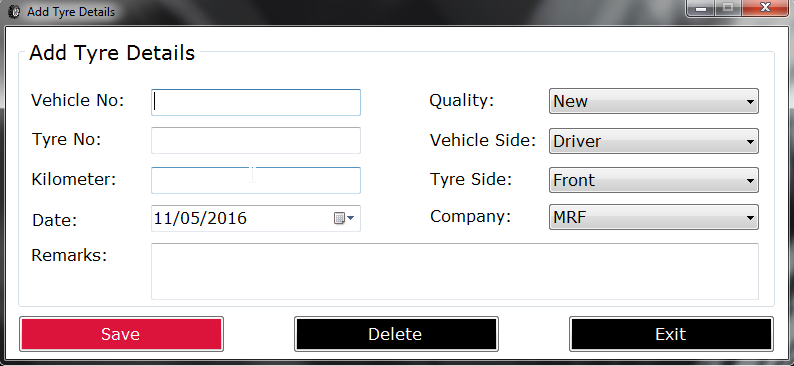This screenshot has height=366, width=794.
Task: Click the Delete button
Action: (x=396, y=334)
